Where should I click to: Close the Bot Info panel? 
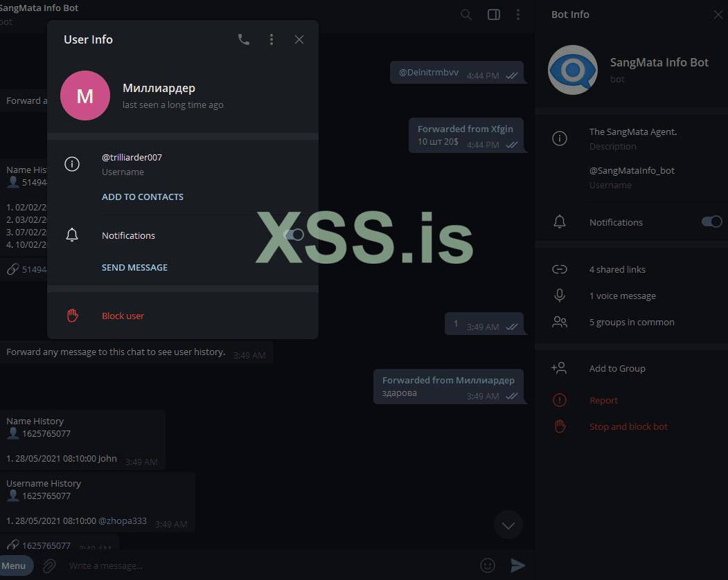pyautogui.click(x=718, y=15)
